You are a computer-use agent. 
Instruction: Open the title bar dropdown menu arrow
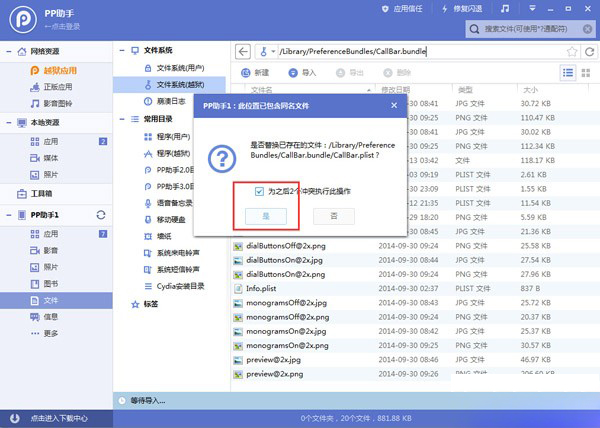[x=532, y=8]
